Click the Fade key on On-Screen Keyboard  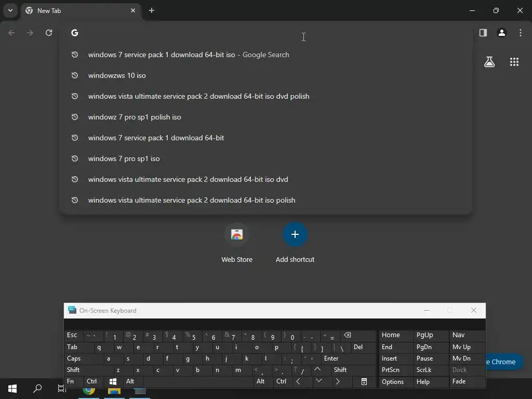[x=467, y=382]
